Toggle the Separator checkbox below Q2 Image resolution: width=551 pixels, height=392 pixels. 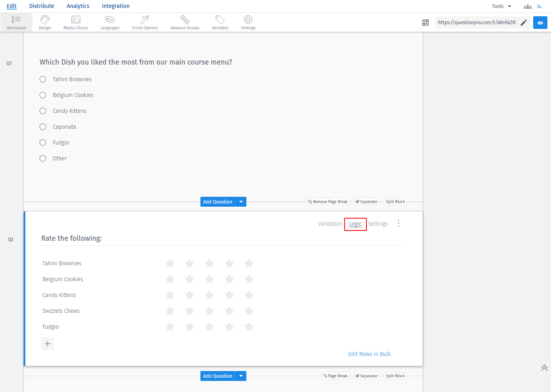(366, 375)
